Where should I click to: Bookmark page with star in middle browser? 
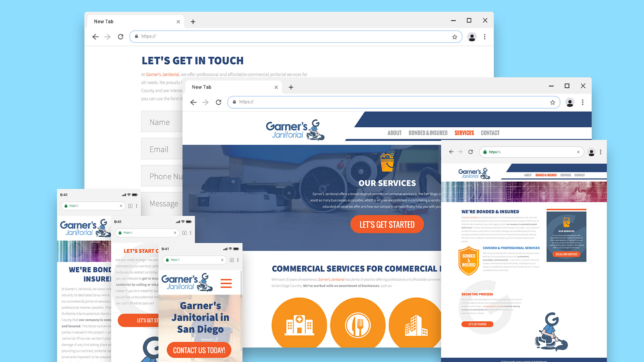(552, 102)
